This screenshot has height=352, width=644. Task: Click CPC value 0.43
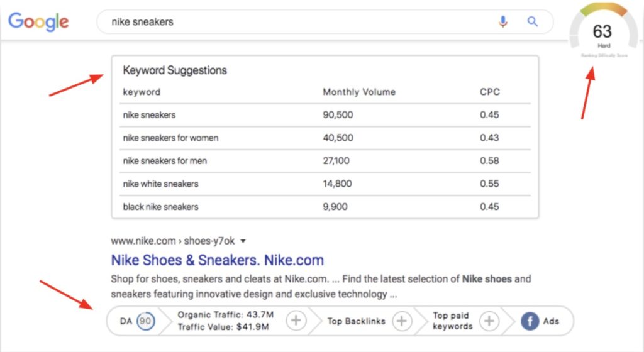(x=489, y=138)
